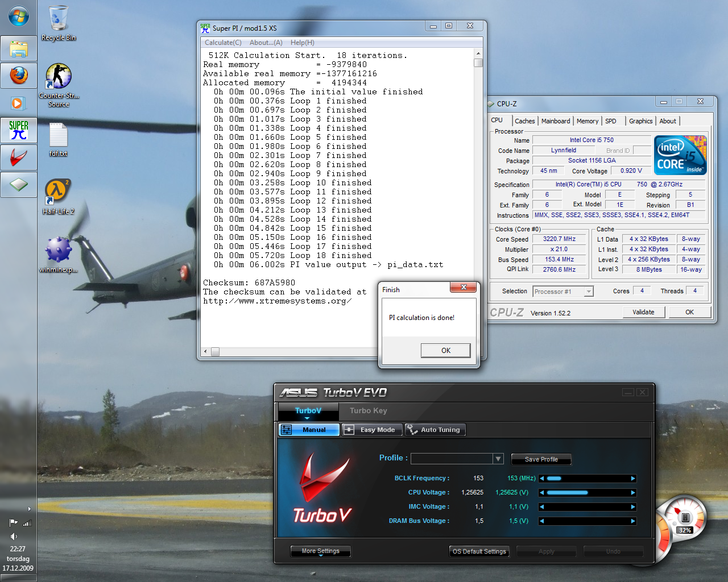Switch to Graphics tab in CPU-Z
Screen dimensions: 728x582
tap(641, 121)
